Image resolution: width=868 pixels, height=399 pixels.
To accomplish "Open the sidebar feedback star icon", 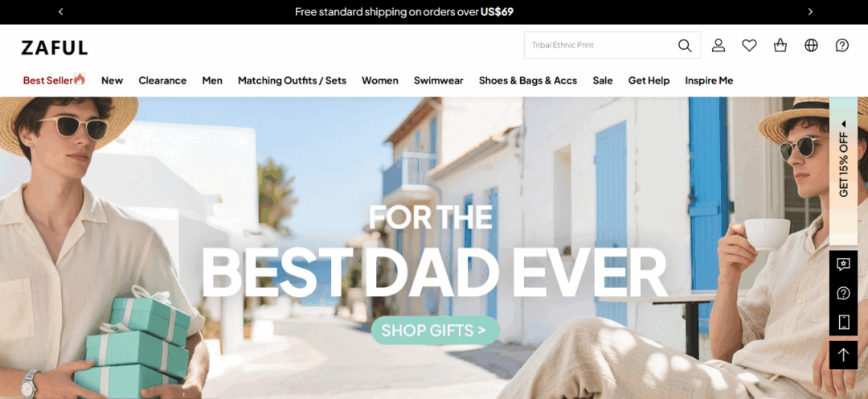I will point(843,265).
